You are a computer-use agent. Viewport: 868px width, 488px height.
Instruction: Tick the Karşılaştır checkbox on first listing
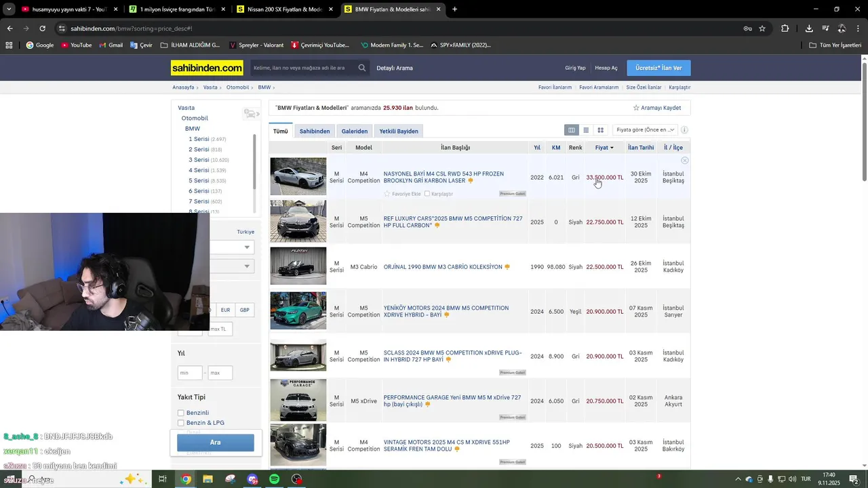click(427, 194)
